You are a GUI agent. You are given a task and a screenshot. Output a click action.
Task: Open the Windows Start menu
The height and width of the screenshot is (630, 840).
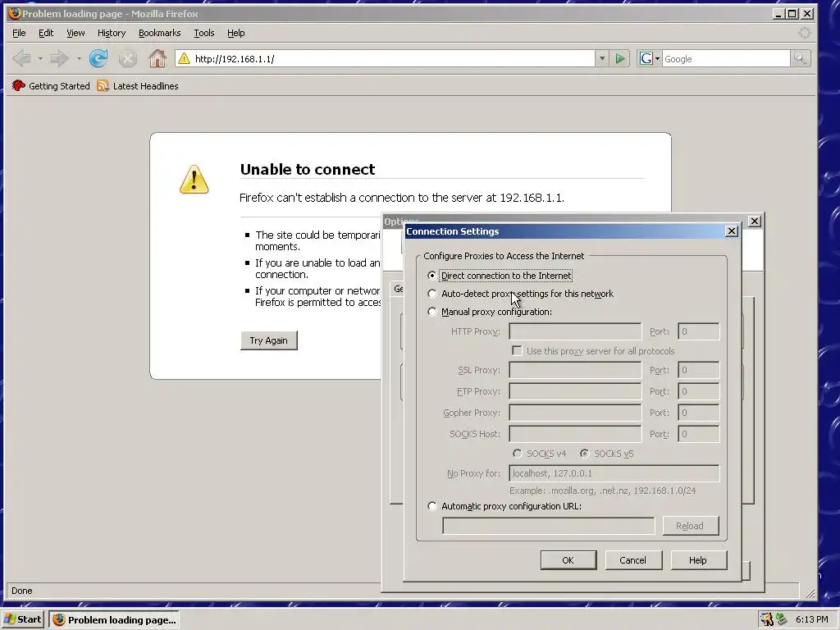point(23,619)
